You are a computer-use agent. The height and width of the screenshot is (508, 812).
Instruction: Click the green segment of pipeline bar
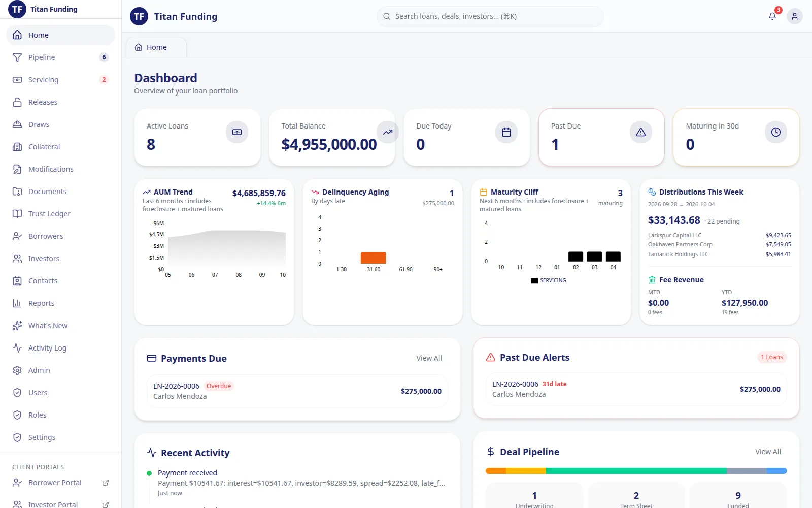tap(636, 471)
